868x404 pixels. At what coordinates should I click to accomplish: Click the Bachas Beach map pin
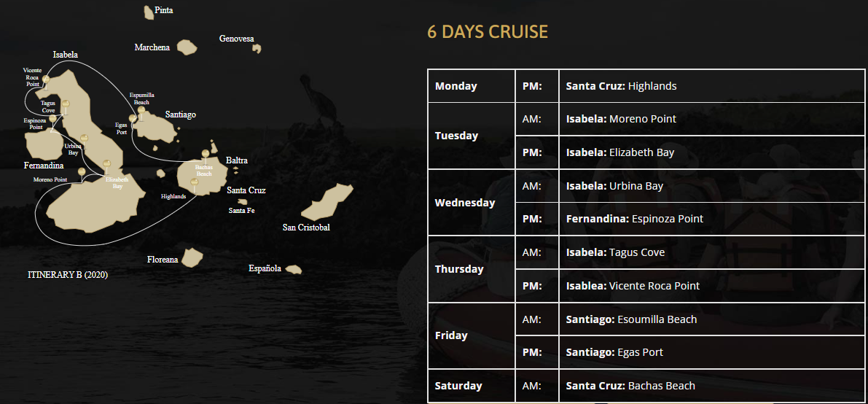[x=206, y=155]
